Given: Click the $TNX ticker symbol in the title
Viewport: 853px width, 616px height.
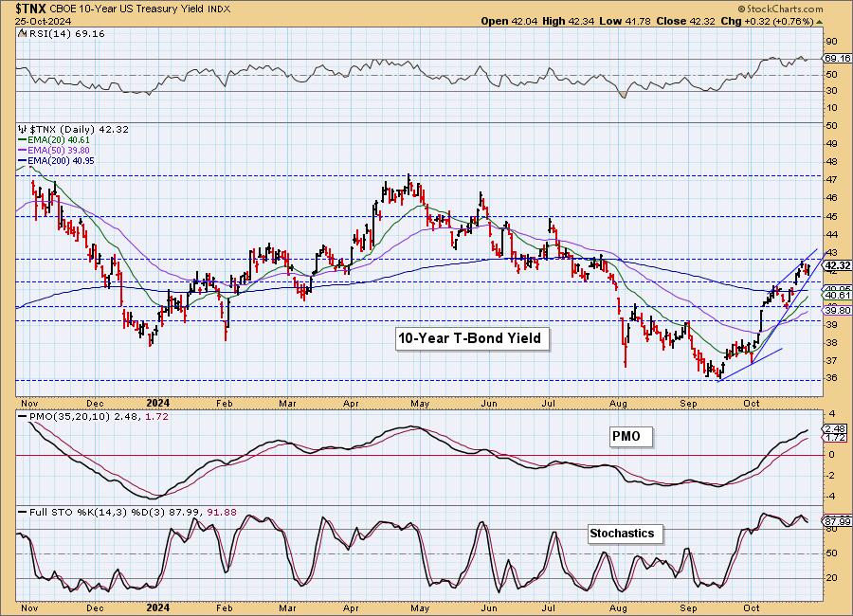Looking at the screenshot, I should click(x=31, y=9).
